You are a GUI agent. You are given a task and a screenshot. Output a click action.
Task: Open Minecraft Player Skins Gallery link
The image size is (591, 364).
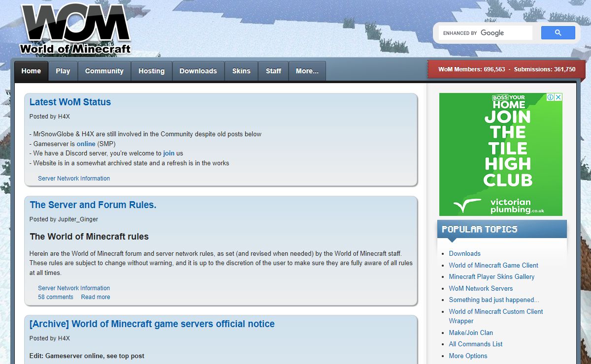coord(492,276)
